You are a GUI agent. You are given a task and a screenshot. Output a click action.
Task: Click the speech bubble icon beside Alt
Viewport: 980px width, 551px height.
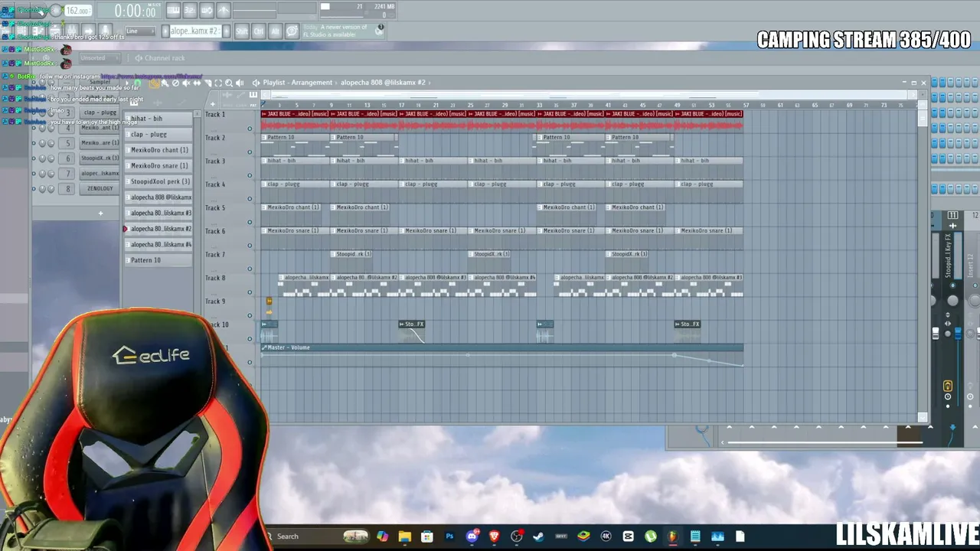tap(292, 31)
